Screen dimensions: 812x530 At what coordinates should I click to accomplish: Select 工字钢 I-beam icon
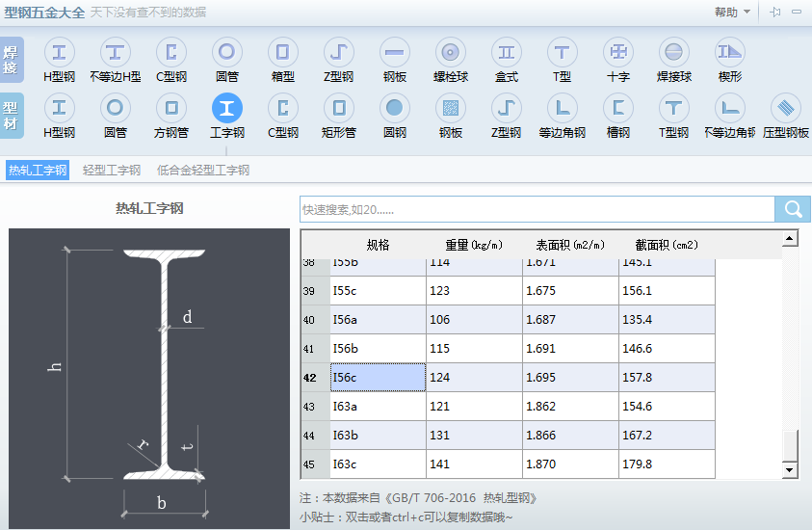click(226, 108)
